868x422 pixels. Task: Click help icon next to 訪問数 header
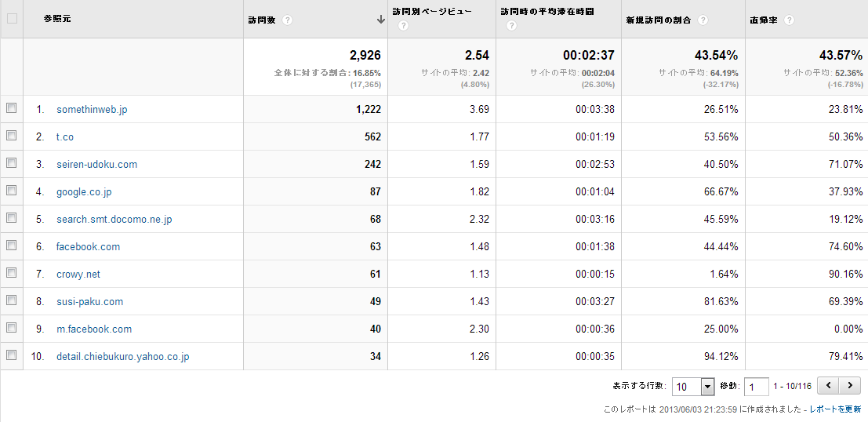(288, 20)
